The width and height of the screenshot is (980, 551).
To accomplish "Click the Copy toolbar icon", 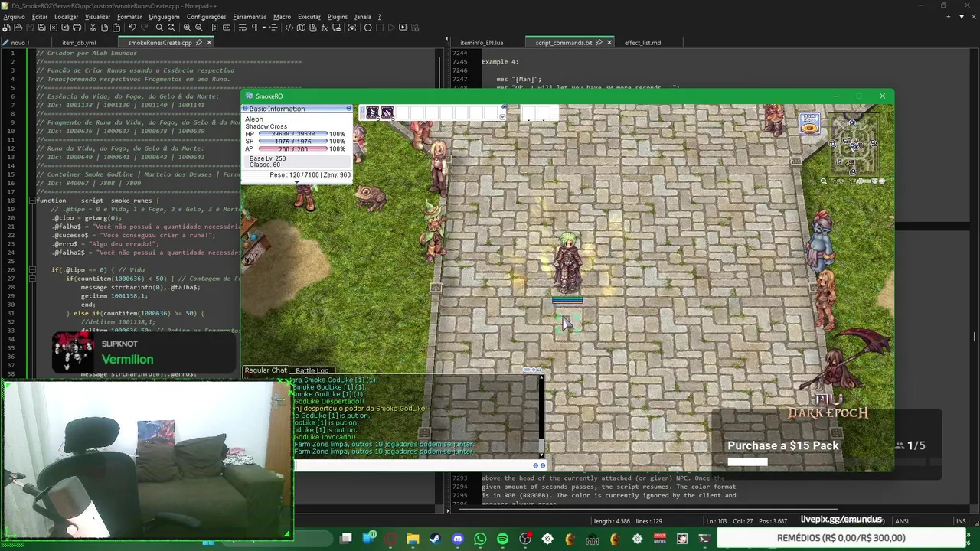I will point(104,28).
